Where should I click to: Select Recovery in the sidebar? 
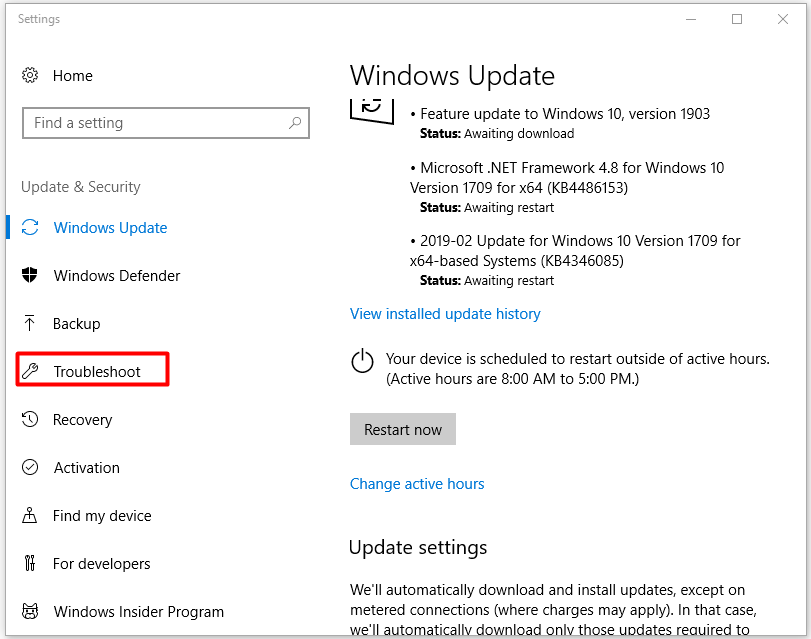tap(83, 420)
